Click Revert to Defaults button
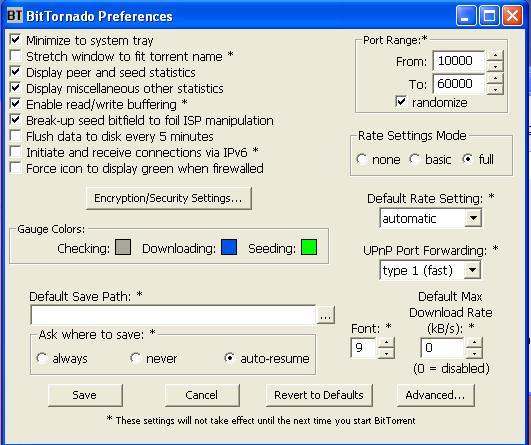 coord(319,395)
